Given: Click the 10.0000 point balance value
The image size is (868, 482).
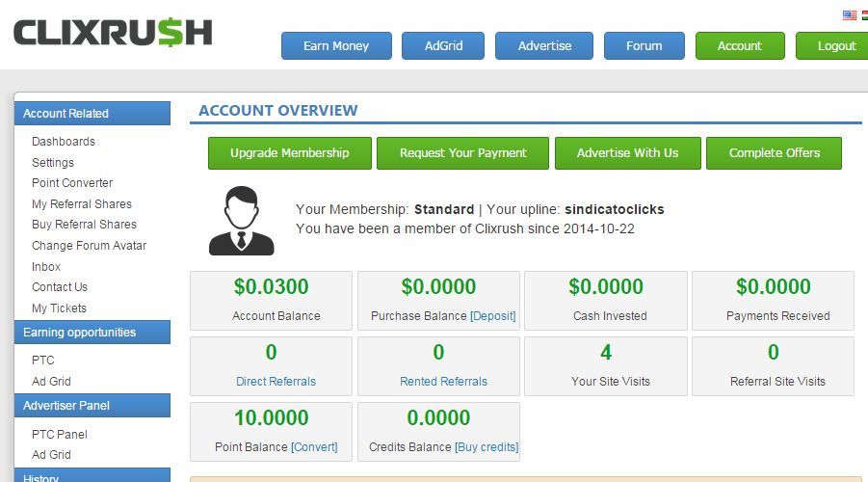Looking at the screenshot, I should [271, 417].
